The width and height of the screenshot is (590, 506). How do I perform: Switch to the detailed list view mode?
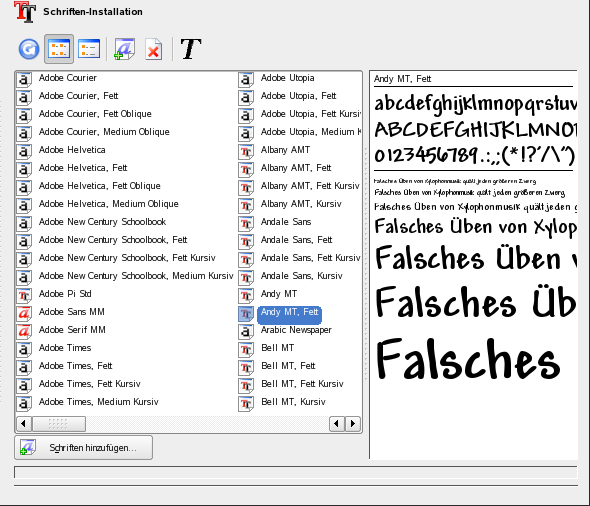click(x=89, y=49)
